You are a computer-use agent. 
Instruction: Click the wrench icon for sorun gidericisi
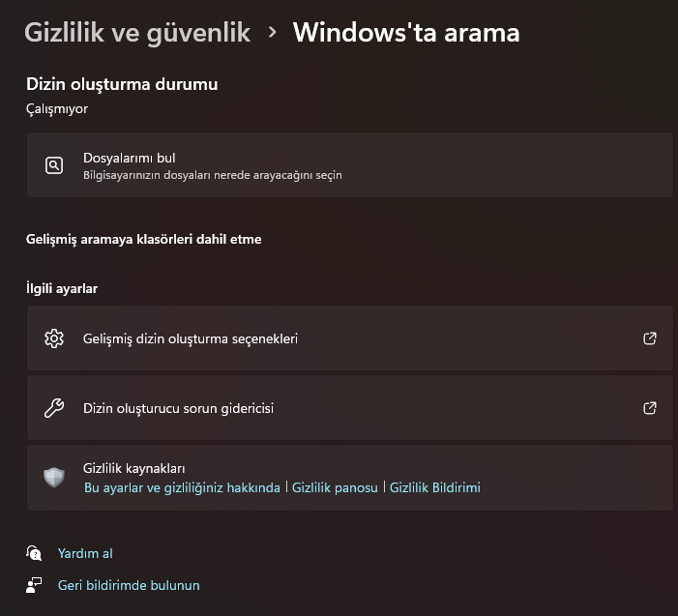tap(54, 408)
